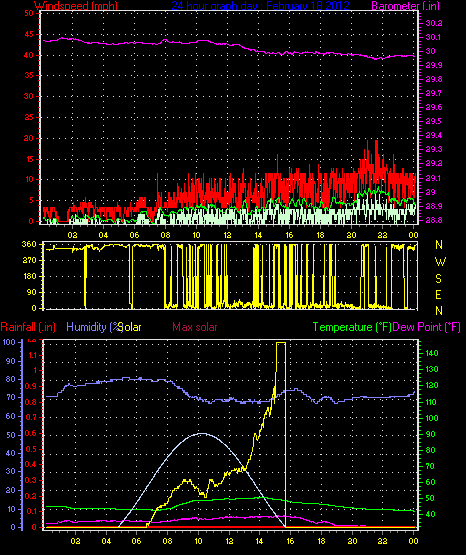Click the 0.3 rainfall axis value

pos(31,480)
